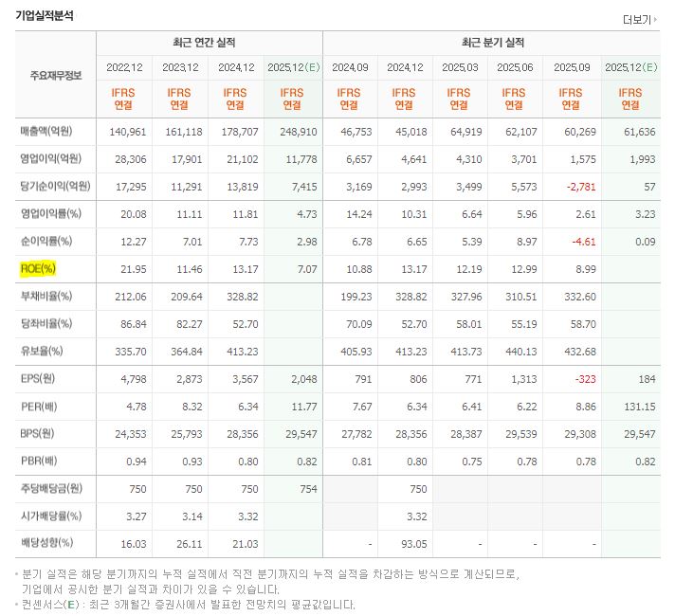Click the red -2,781 net income value

point(581,187)
